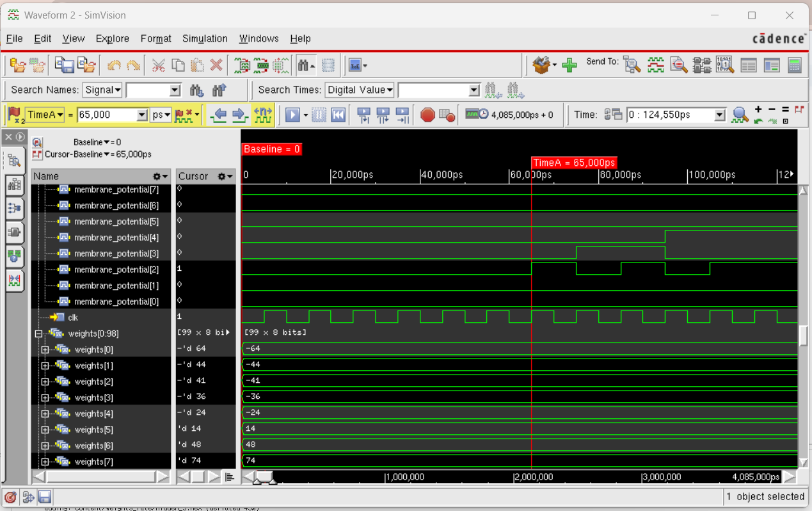
Task: Search names upward with binoculars icon
Action: pyautogui.click(x=219, y=90)
